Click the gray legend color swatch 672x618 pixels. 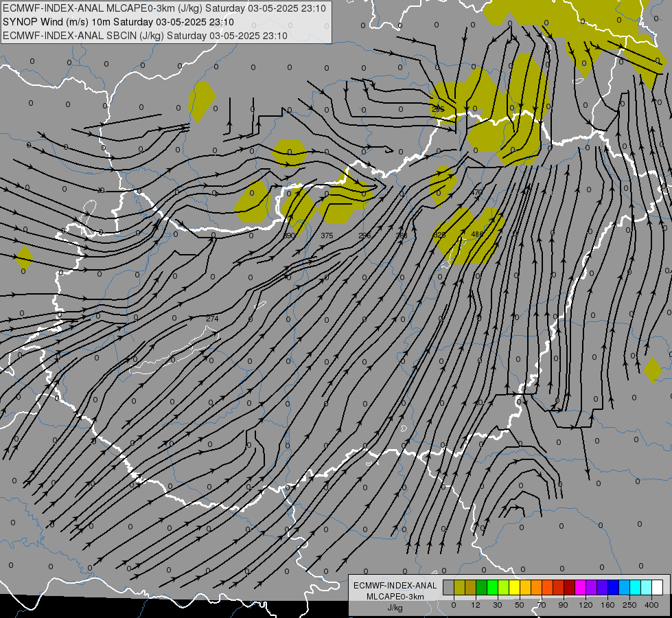(x=449, y=588)
